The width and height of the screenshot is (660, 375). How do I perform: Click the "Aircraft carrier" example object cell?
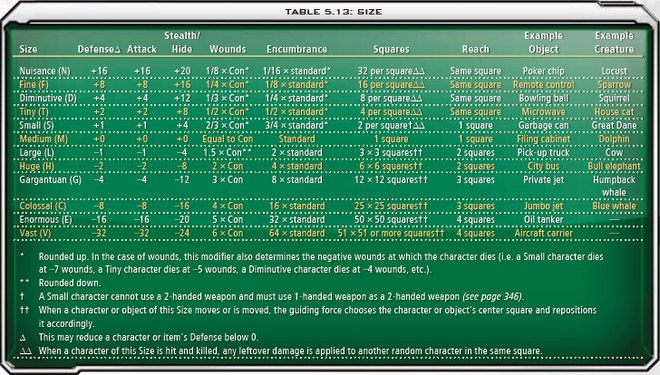pyautogui.click(x=543, y=233)
